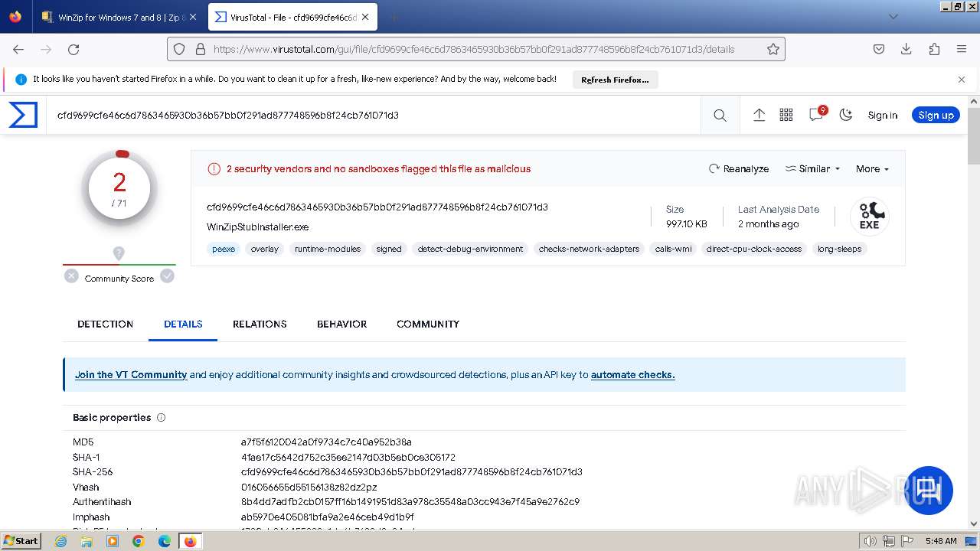980x551 pixels.
Task: Open Chrome from the taskbar
Action: pos(138,541)
